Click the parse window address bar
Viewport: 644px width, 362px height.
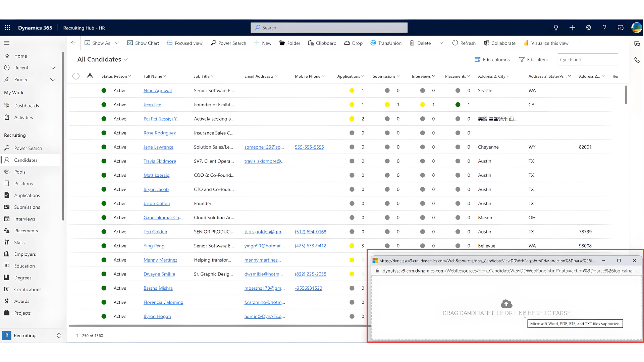[506, 270]
